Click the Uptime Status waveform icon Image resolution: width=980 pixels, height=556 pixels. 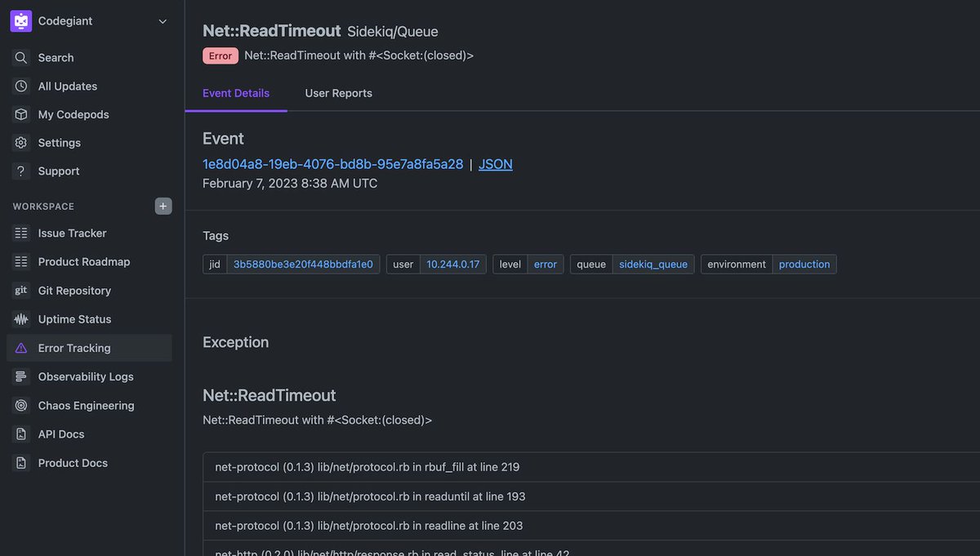(20, 318)
